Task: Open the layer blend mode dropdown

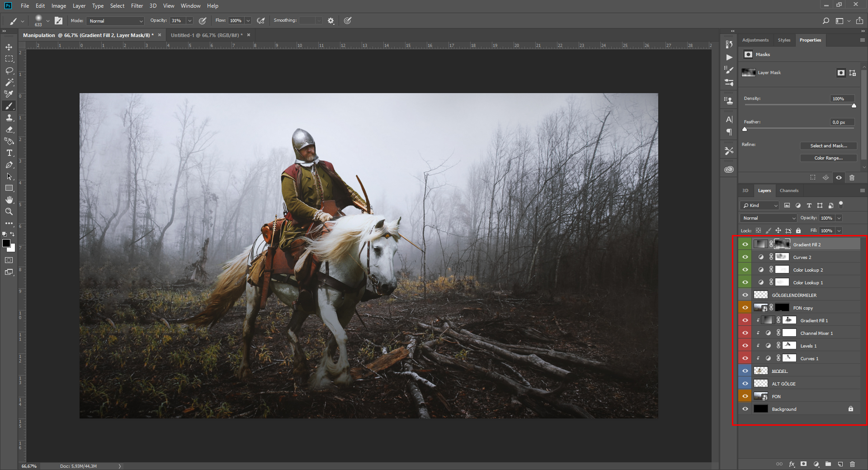Action: (x=769, y=218)
